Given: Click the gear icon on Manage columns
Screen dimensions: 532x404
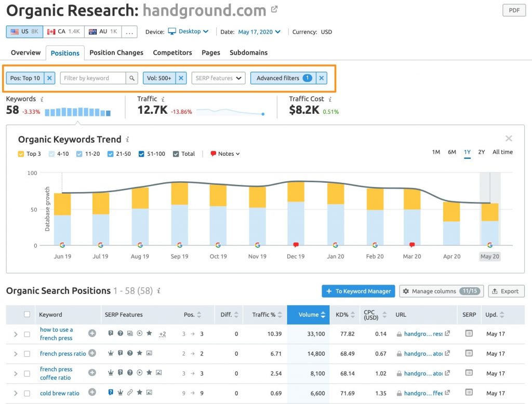Looking at the screenshot, I should (x=406, y=291).
